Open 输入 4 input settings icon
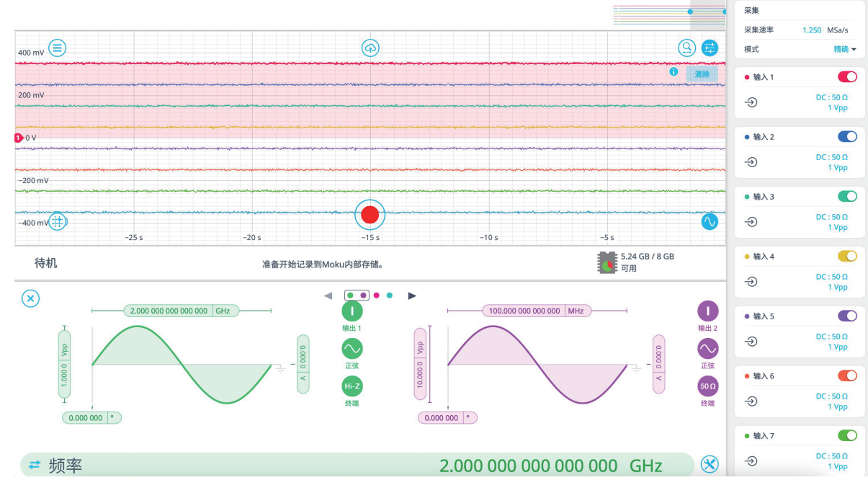Viewport: 868px width, 480px height. (751, 282)
